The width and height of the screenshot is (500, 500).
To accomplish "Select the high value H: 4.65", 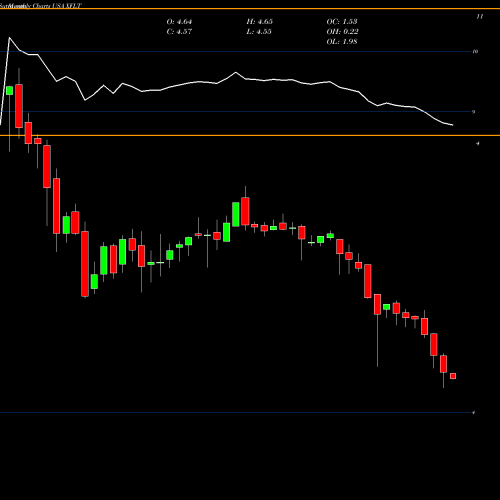I will [x=260, y=22].
